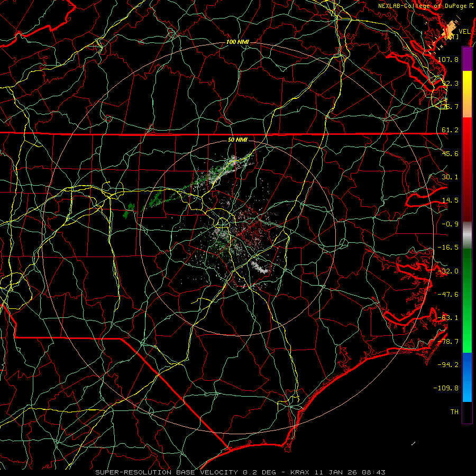476x476 pixels.
Task: Click the 61.2 legend value
Action: click(450, 130)
